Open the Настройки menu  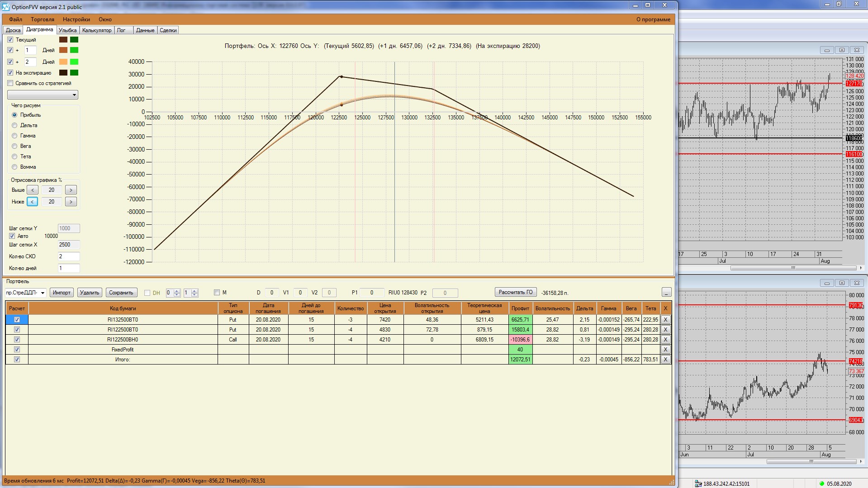(76, 19)
